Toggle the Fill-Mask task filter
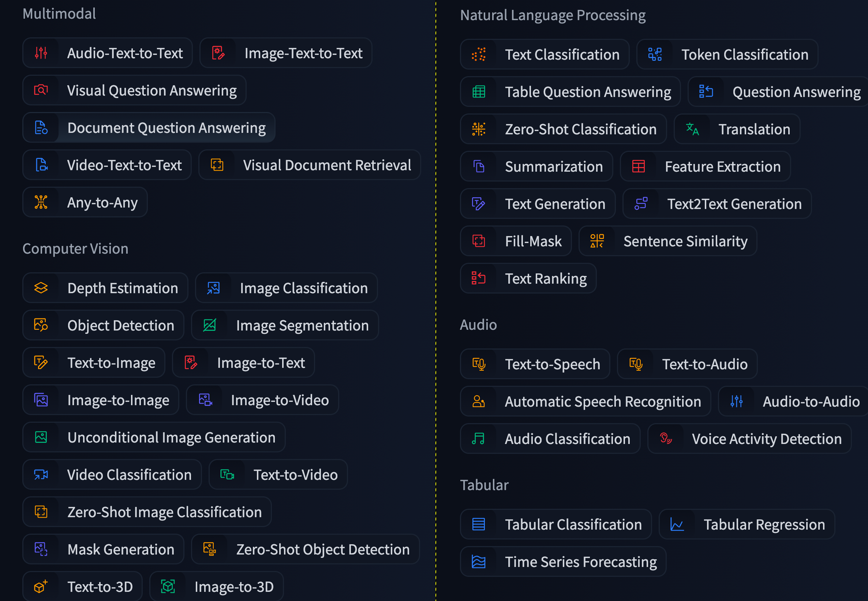The height and width of the screenshot is (601, 868). tap(516, 241)
